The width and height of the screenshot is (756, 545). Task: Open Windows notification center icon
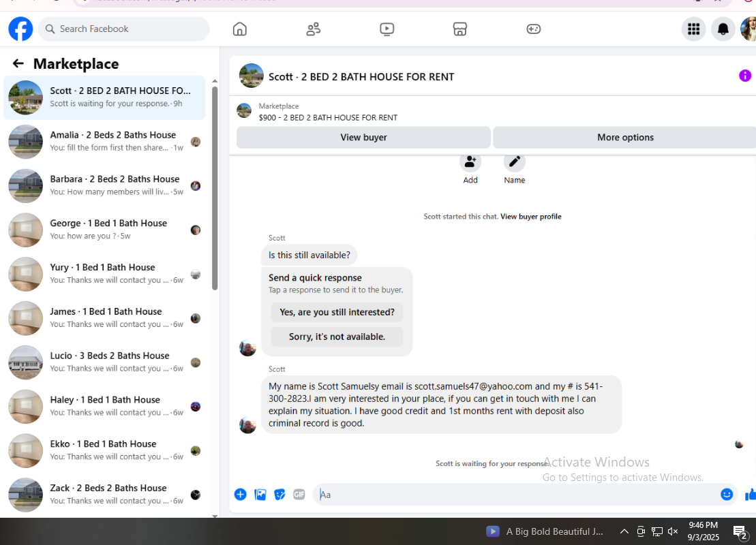coord(740,532)
